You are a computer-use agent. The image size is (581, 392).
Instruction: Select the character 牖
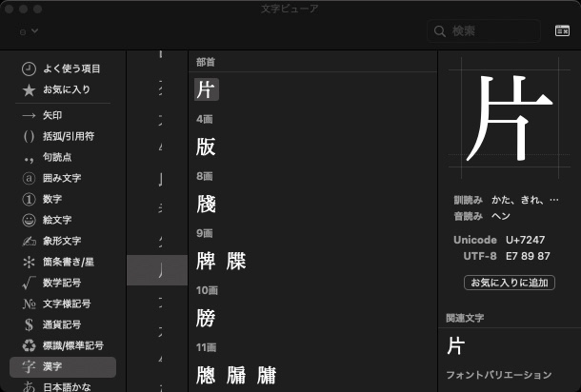click(236, 375)
